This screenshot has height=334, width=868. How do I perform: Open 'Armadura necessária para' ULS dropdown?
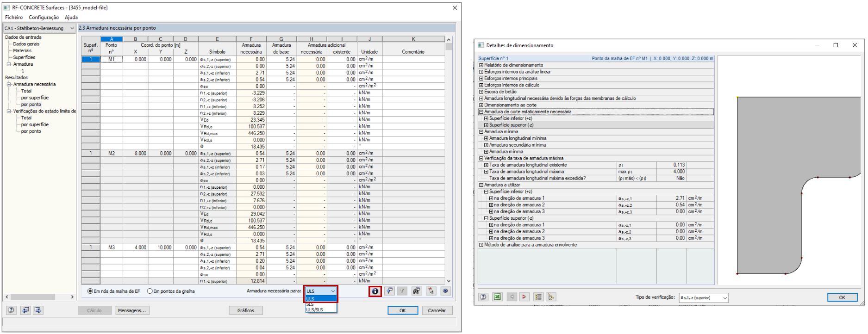point(321,291)
